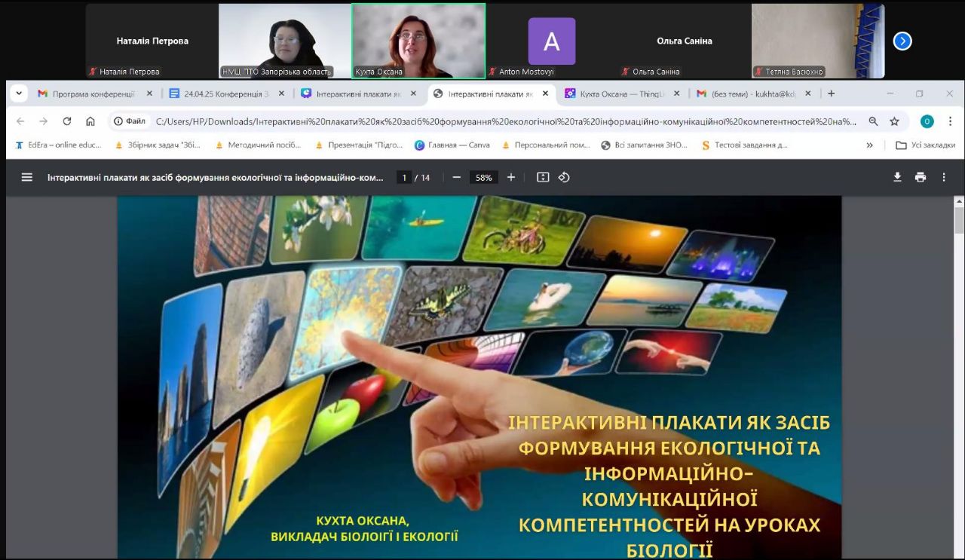Open the browser zoom magnifier icon
Screen dimensions: 965x560
(x=873, y=121)
